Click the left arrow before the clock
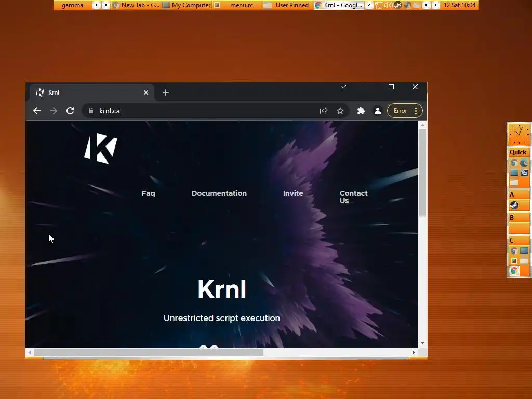The height and width of the screenshot is (399, 532). 427,5
